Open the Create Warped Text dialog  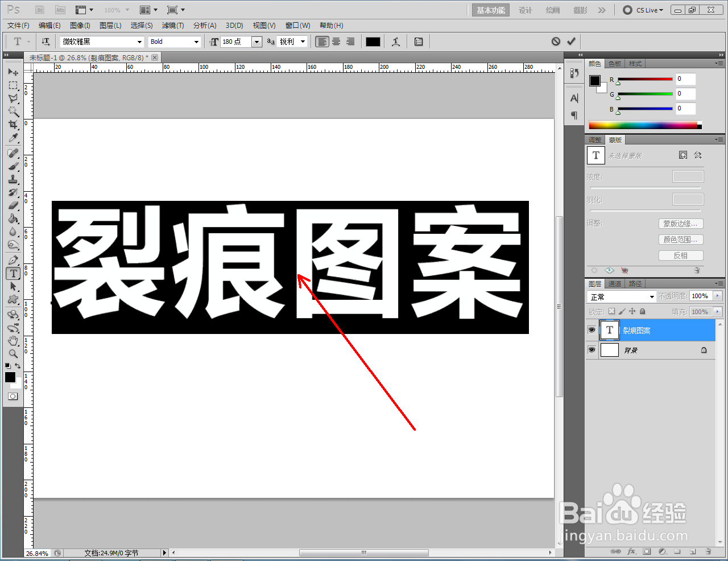pos(397,41)
